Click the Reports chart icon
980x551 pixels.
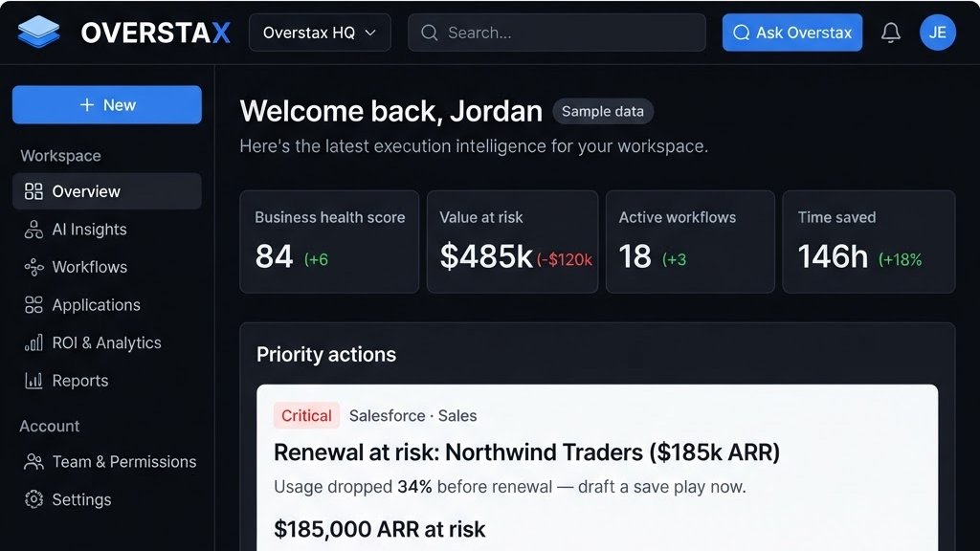(33, 381)
